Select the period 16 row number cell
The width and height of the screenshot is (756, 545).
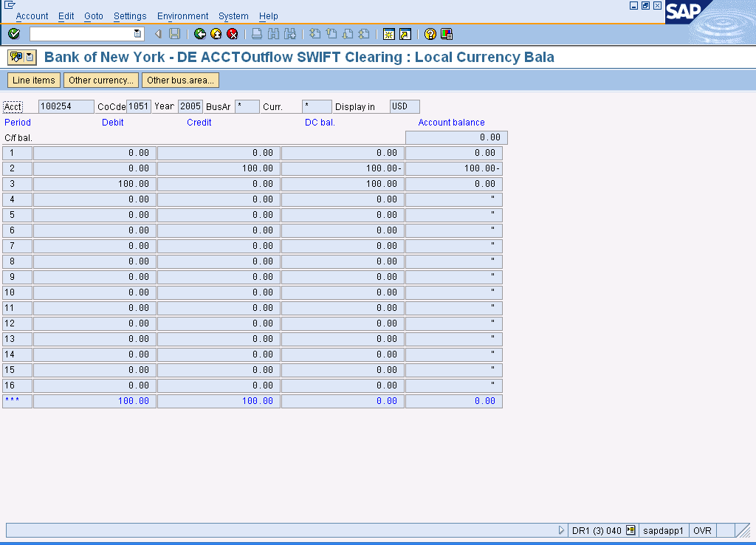[x=18, y=385]
